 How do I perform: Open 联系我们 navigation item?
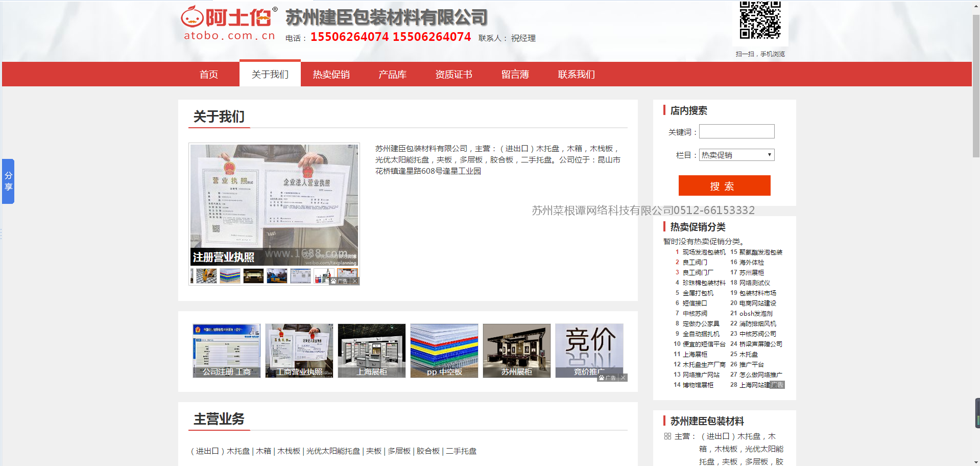click(577, 75)
